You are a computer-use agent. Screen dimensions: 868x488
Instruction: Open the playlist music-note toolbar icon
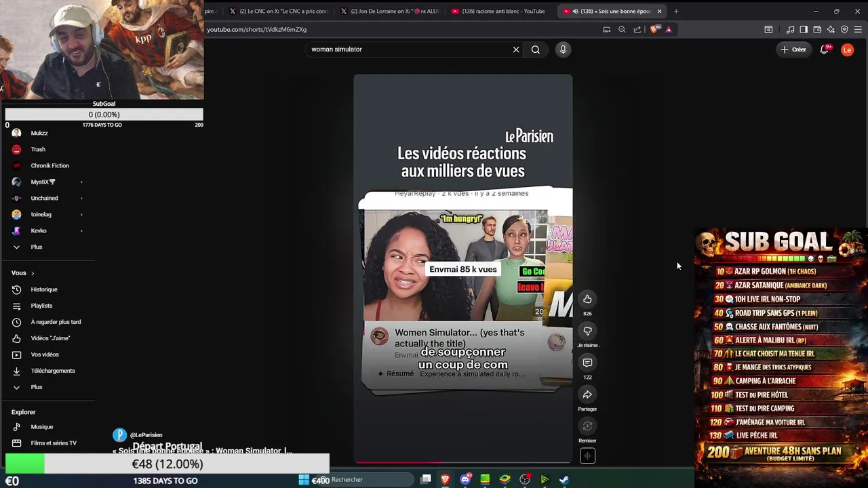[790, 29]
